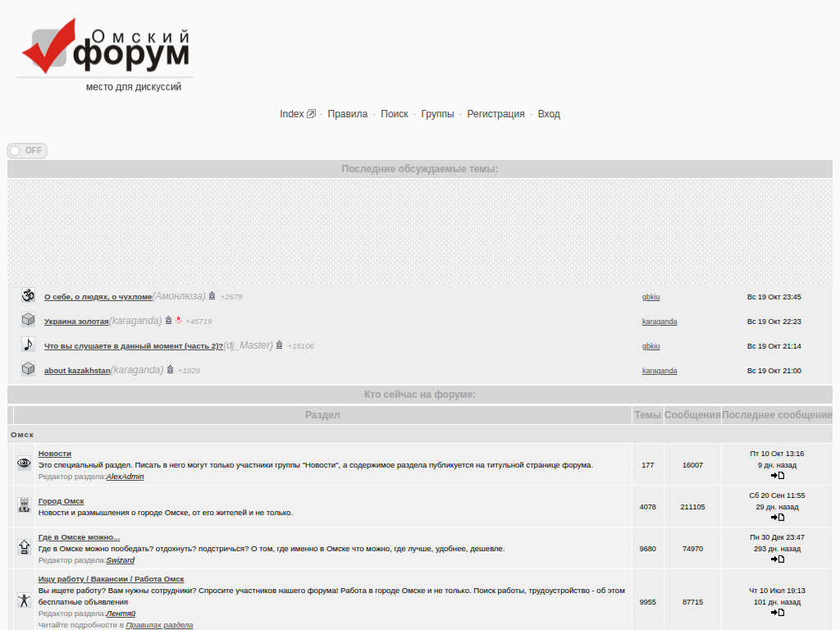Screen dimensions: 840x630
Task: Go to the Регистрация page
Action: point(495,114)
